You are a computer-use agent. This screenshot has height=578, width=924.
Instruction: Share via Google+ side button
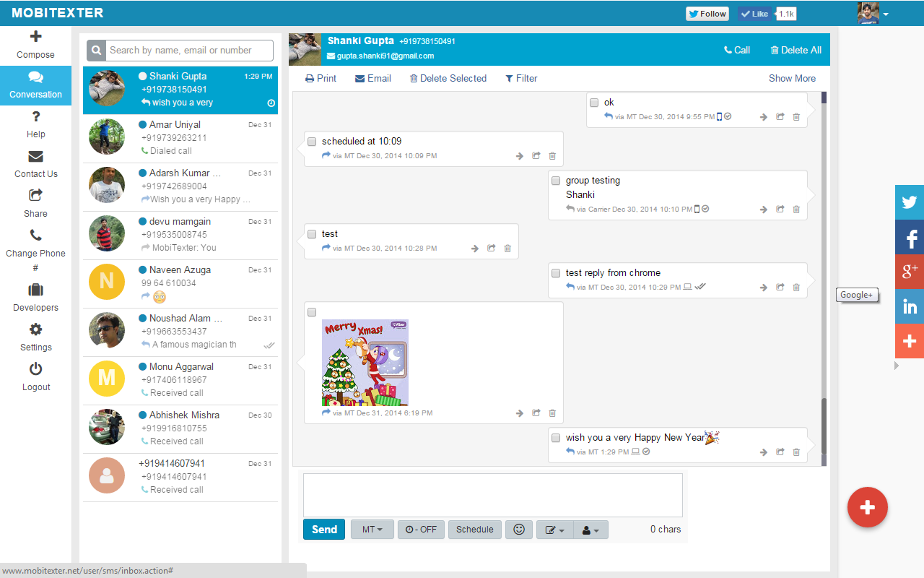pos(910,272)
